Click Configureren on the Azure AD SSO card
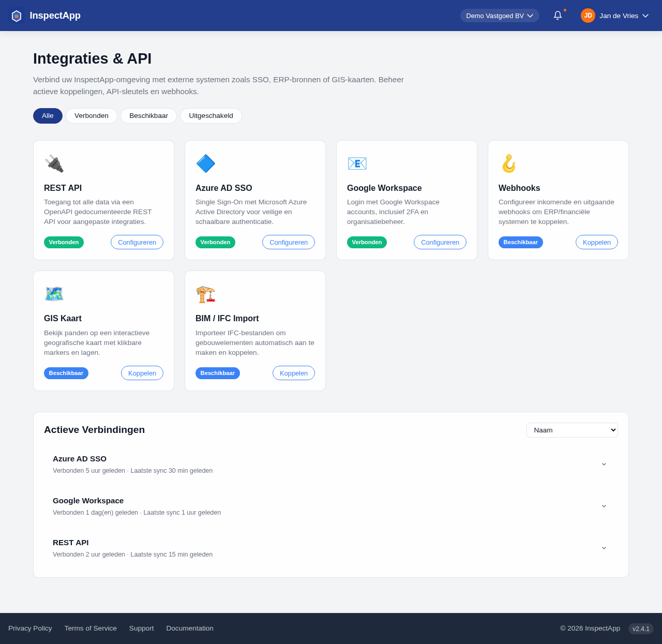This screenshot has width=662, height=644. tap(289, 242)
